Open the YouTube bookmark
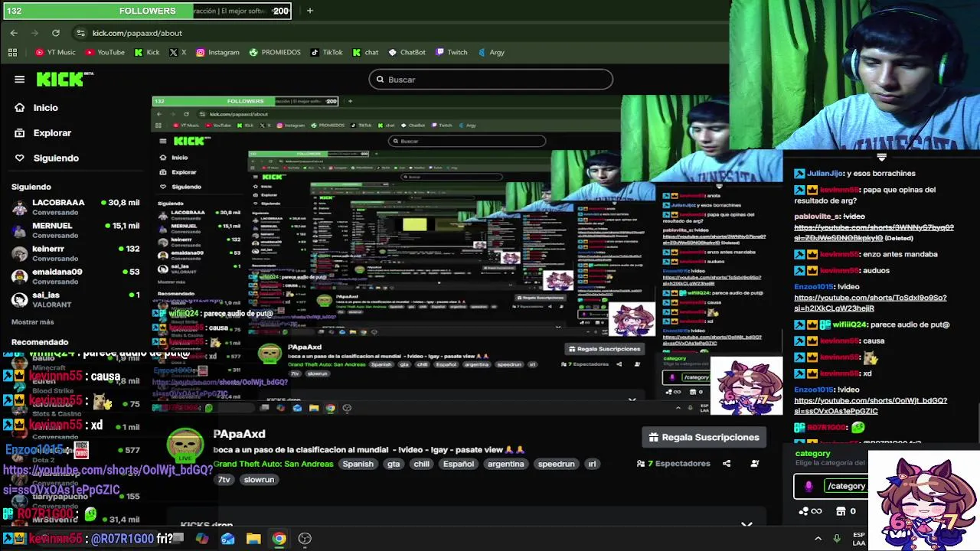This screenshot has width=980, height=551. (105, 52)
